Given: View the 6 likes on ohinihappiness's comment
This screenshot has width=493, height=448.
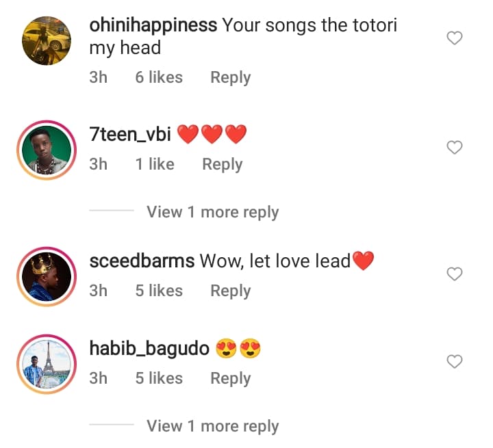Looking at the screenshot, I should (159, 77).
